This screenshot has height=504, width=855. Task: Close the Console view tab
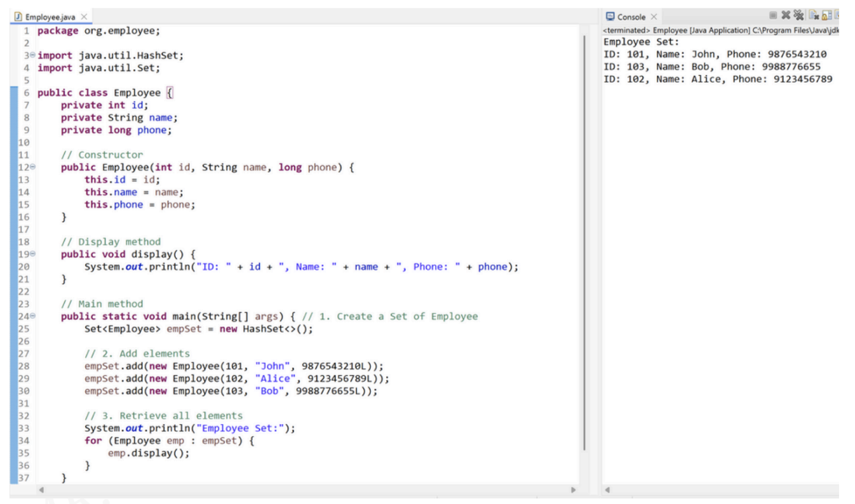(x=652, y=17)
